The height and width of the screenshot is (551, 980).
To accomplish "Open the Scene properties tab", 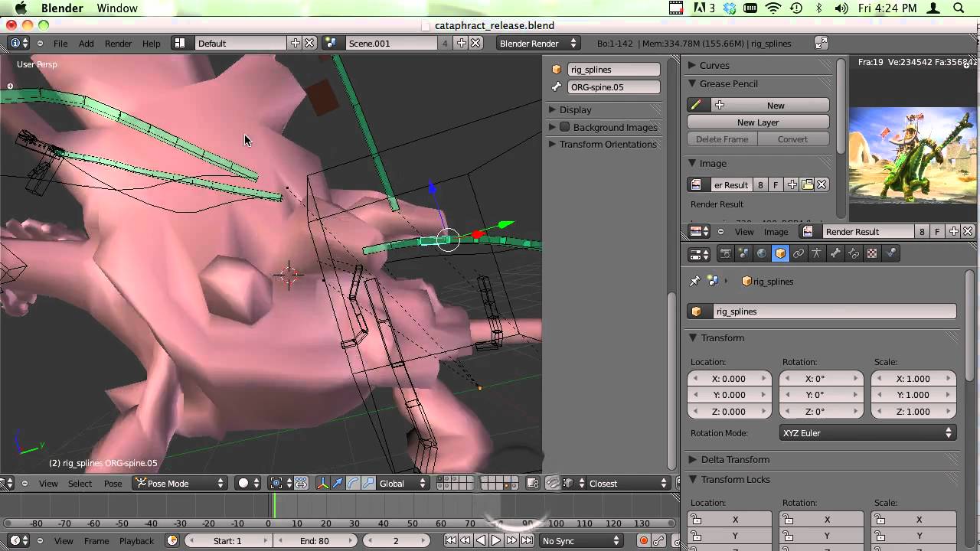I will tap(743, 254).
